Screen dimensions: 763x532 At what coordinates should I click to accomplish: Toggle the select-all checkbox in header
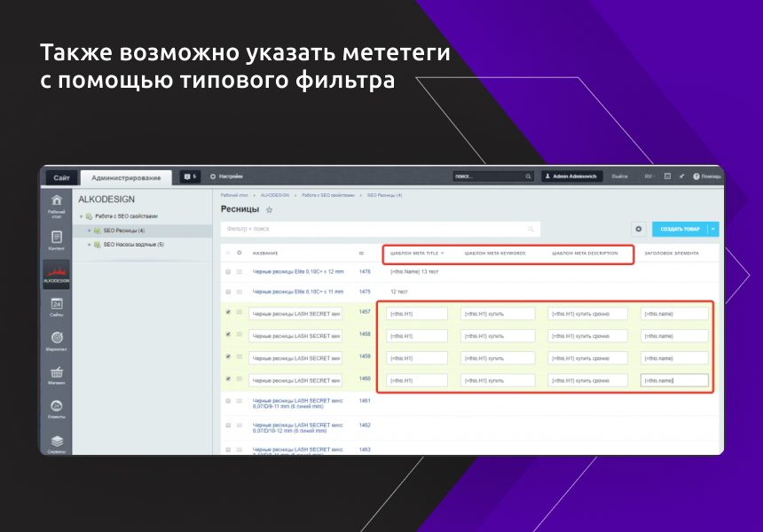pyautogui.click(x=226, y=252)
